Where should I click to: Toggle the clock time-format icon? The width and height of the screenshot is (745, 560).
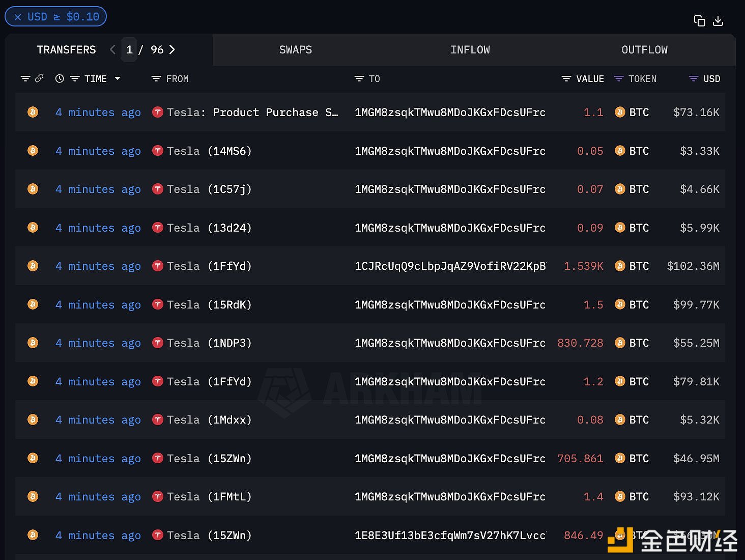(60, 78)
